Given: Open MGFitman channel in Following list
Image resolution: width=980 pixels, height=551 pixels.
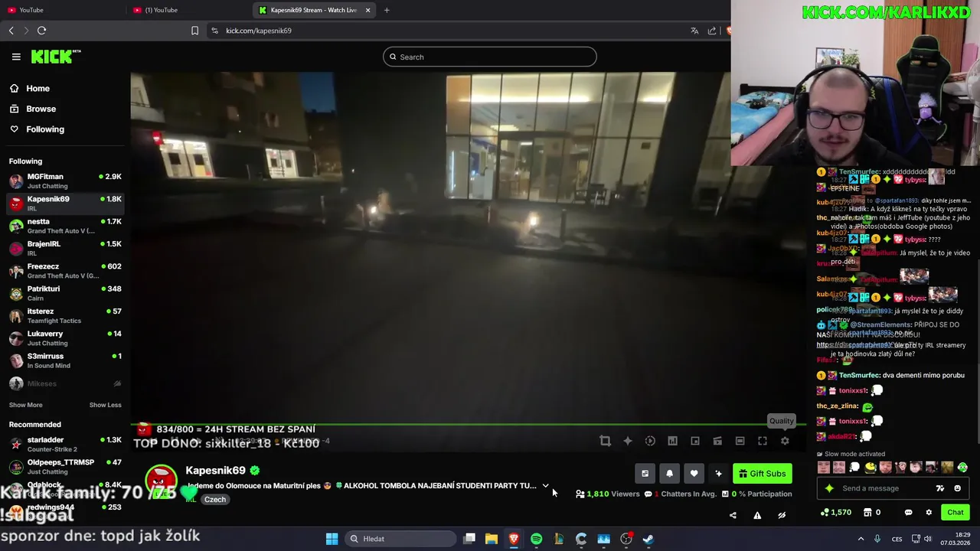Looking at the screenshot, I should 65,181.
